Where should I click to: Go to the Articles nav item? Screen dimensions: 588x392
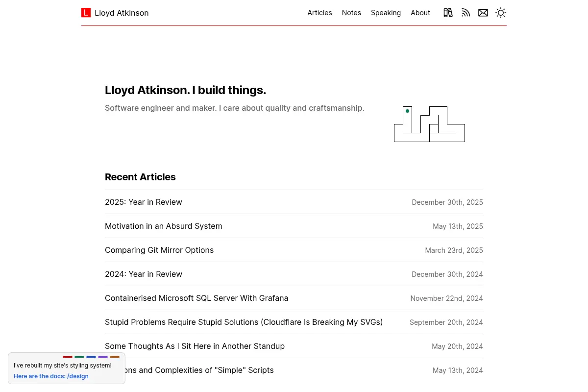pos(319,13)
